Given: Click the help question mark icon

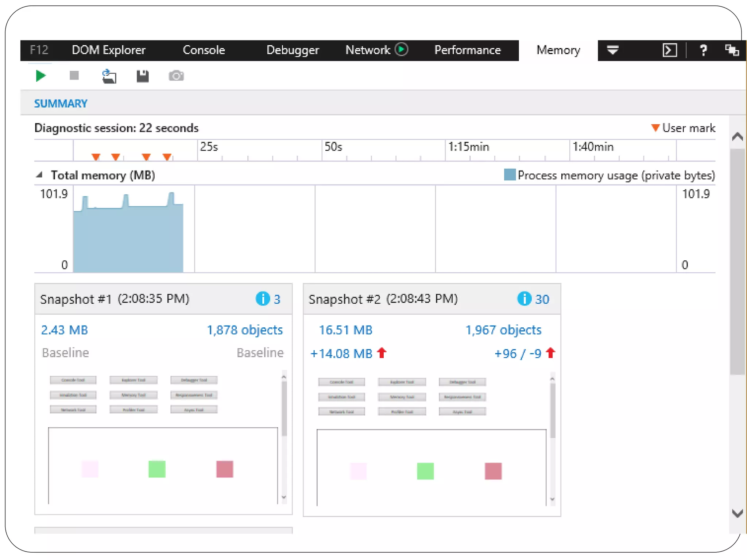Looking at the screenshot, I should pos(703,50).
